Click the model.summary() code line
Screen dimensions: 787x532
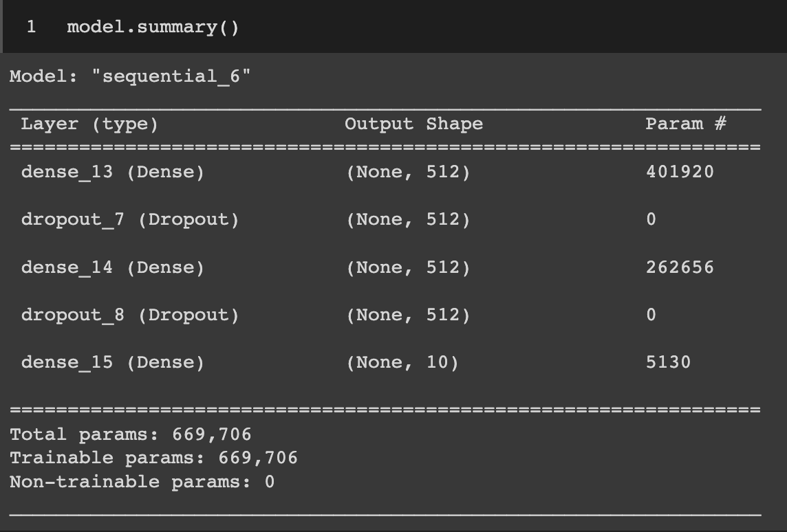click(153, 27)
